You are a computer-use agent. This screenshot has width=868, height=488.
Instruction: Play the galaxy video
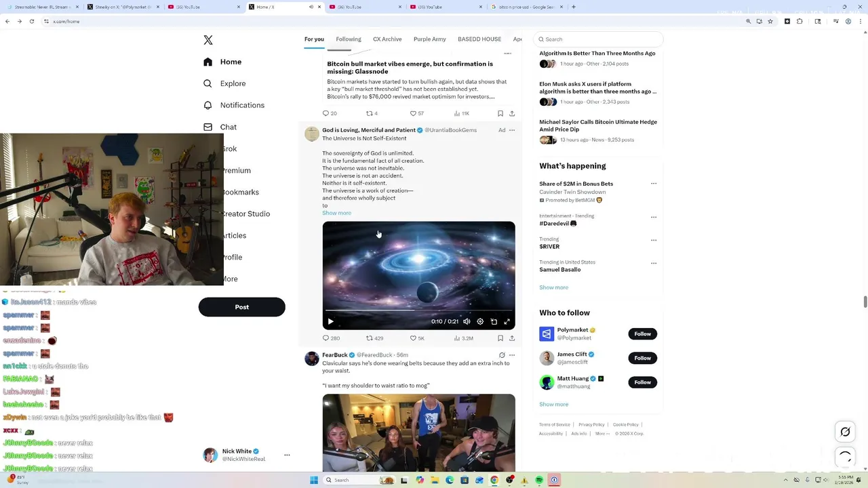tap(330, 321)
